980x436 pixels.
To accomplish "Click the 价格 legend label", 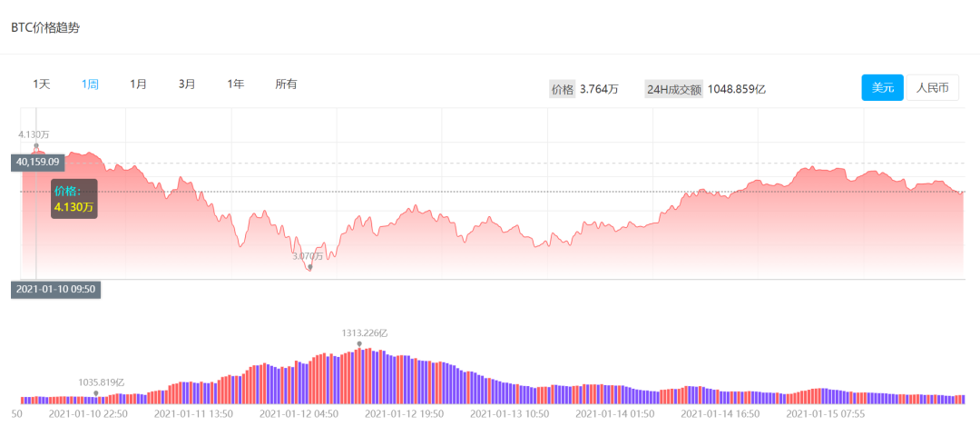I will [x=563, y=89].
